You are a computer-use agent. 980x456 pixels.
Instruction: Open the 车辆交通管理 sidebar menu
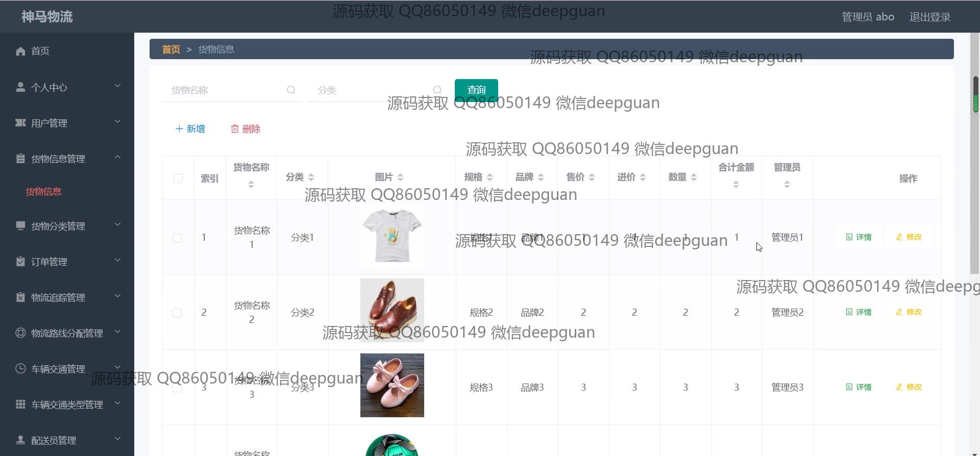coord(67,369)
